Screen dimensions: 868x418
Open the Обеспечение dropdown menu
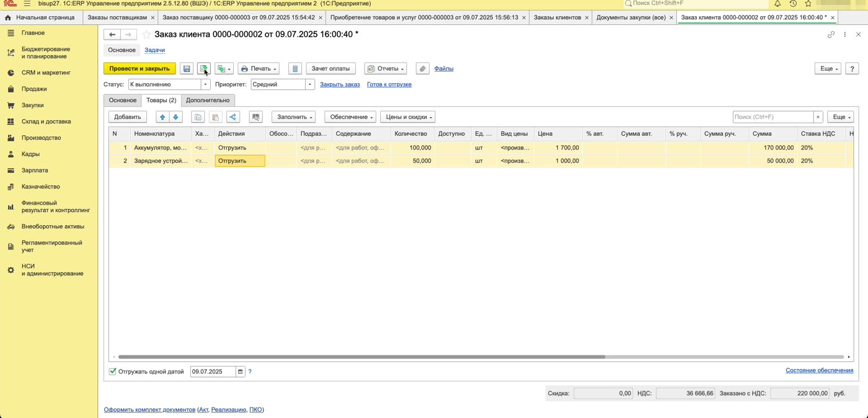coord(350,117)
